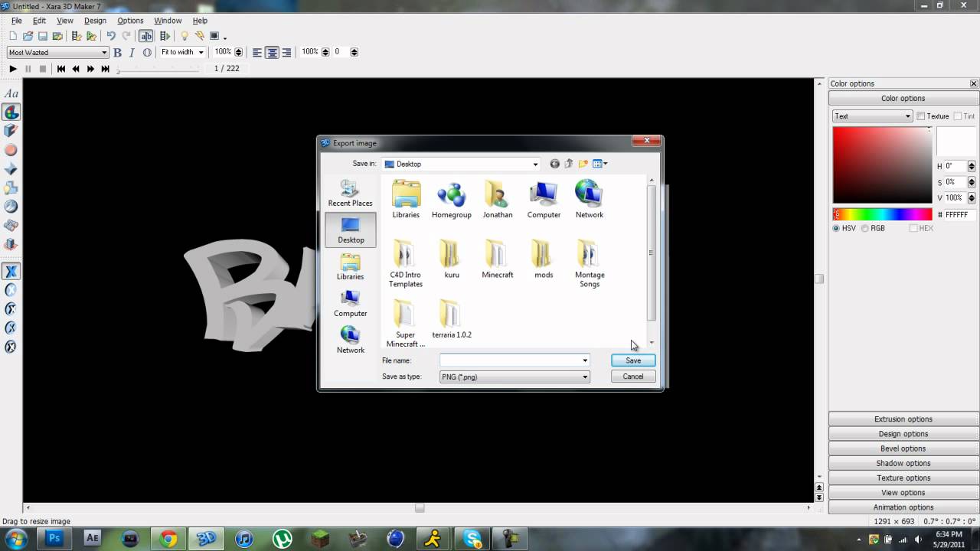Open the Edit menu

tap(39, 21)
